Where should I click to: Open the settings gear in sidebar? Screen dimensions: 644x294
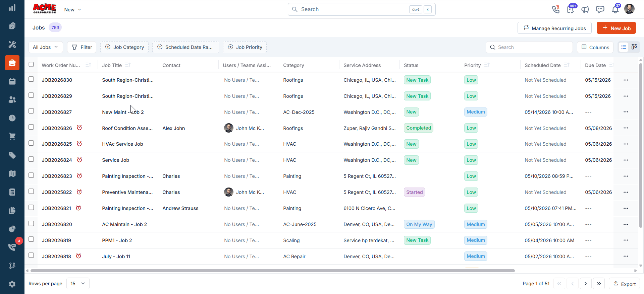click(x=12, y=284)
